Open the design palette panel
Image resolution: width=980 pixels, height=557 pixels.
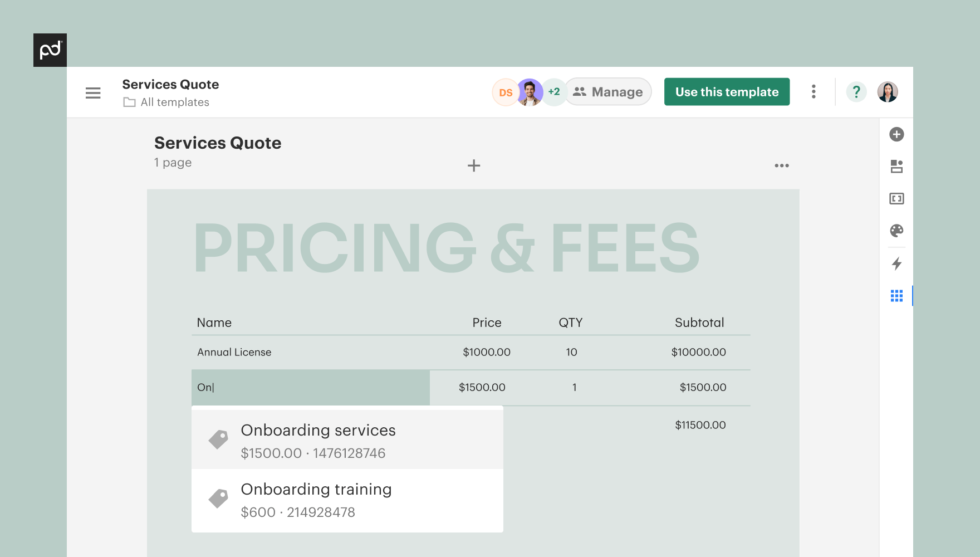coord(896,231)
